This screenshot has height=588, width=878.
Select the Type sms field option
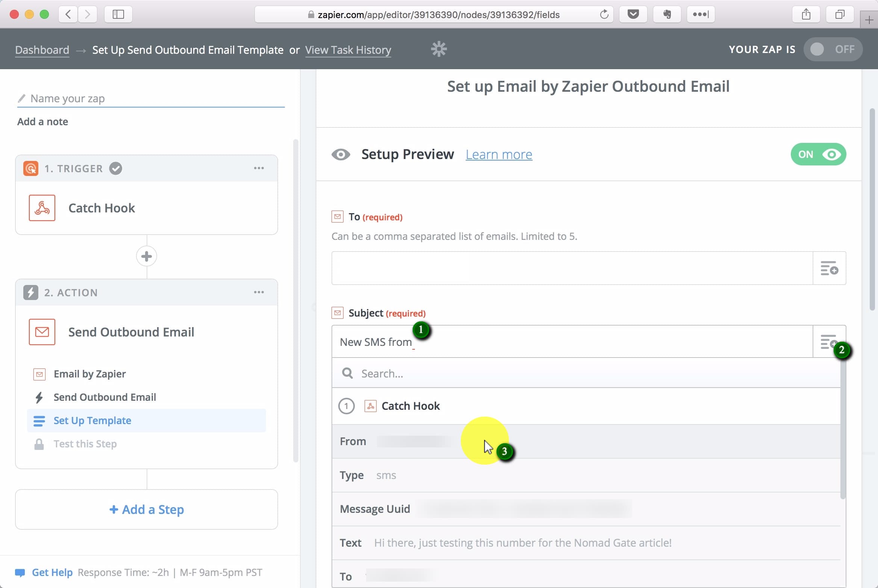586,476
